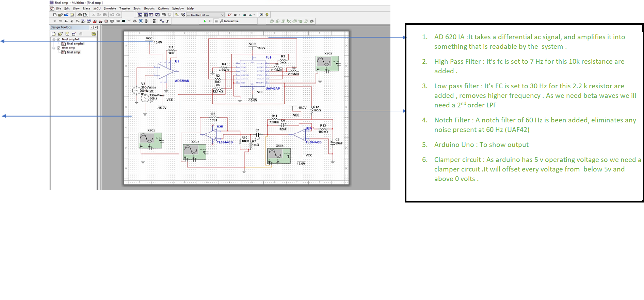The image size is (644, 300).
Task: Click the Cut scissors icon
Action: (x=93, y=15)
